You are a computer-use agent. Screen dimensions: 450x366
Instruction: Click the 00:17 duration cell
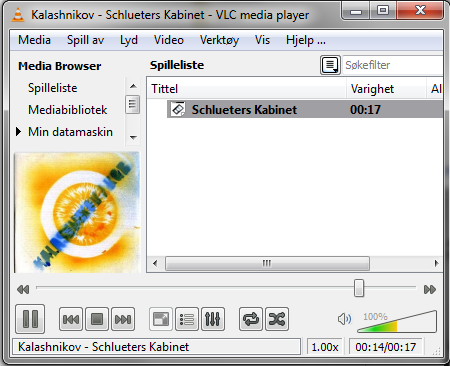[365, 110]
